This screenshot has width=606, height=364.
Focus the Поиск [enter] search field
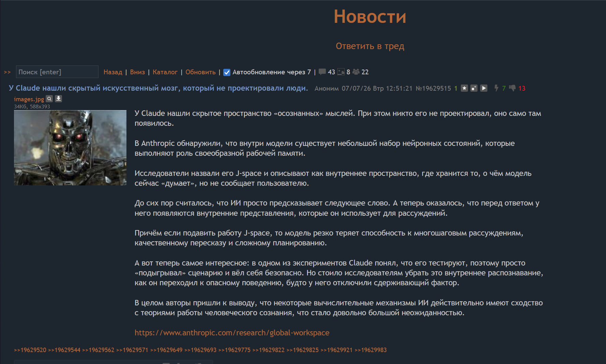click(57, 72)
